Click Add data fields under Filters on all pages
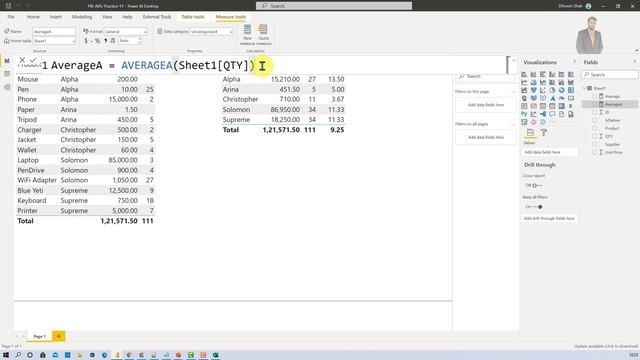This screenshot has width=640, height=360. [x=486, y=138]
